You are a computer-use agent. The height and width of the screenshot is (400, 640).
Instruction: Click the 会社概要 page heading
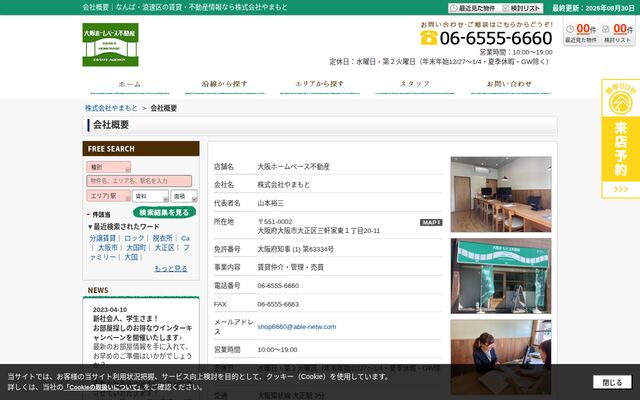(x=111, y=125)
